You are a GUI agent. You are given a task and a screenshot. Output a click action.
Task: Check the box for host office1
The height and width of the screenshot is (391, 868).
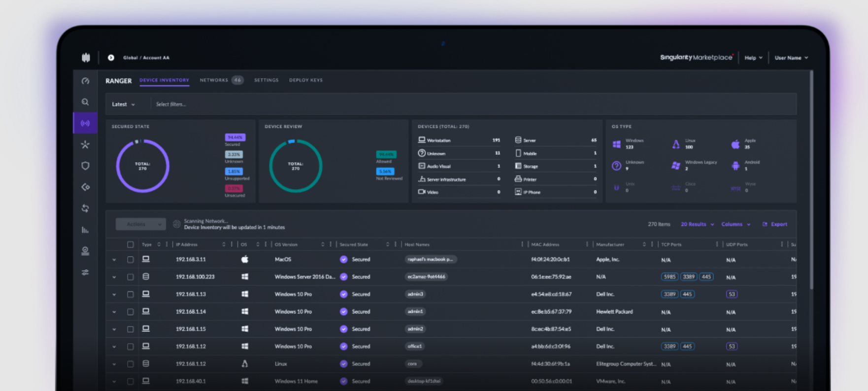pos(131,347)
